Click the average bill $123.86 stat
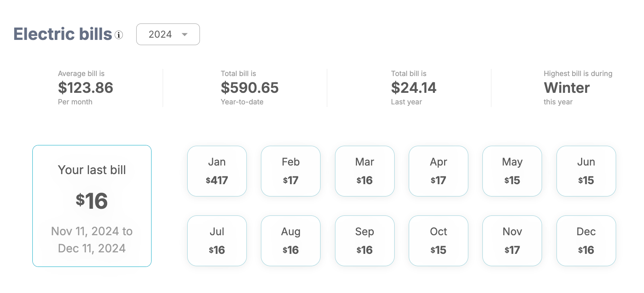 click(86, 88)
